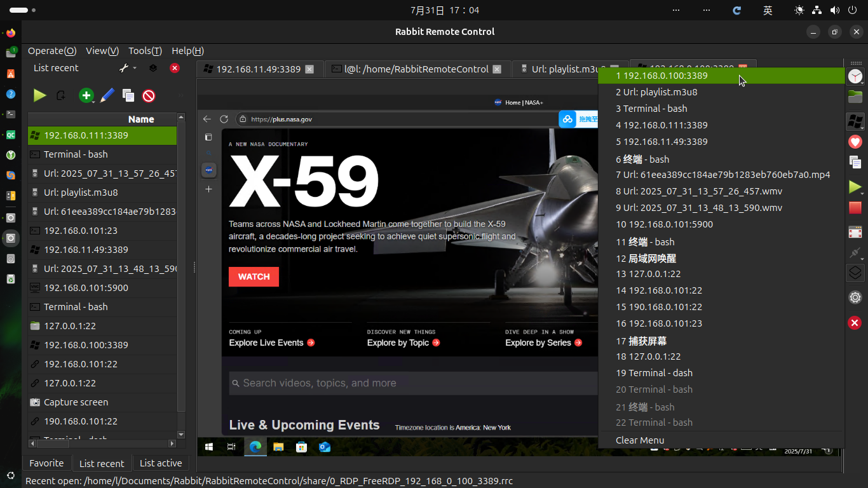The height and width of the screenshot is (488, 868).
Task: Open Favorites with the heart icon
Action: pyautogui.click(x=855, y=142)
